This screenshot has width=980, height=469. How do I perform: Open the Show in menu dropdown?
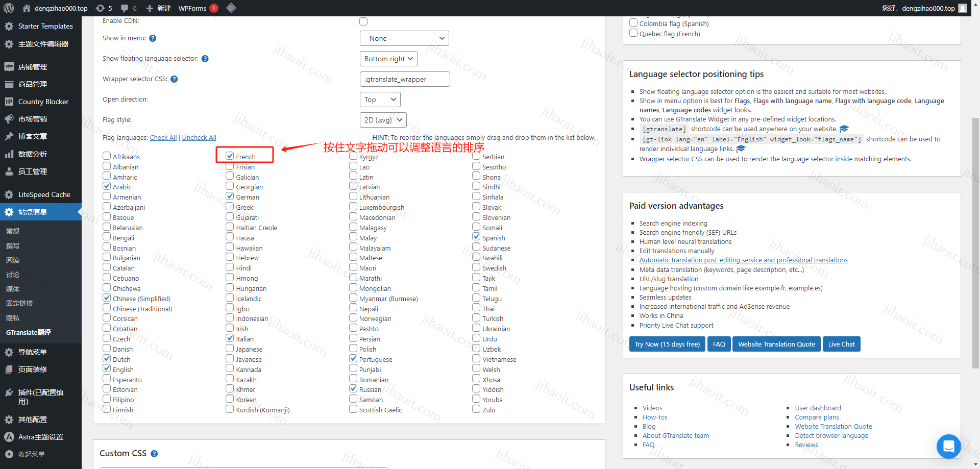404,38
